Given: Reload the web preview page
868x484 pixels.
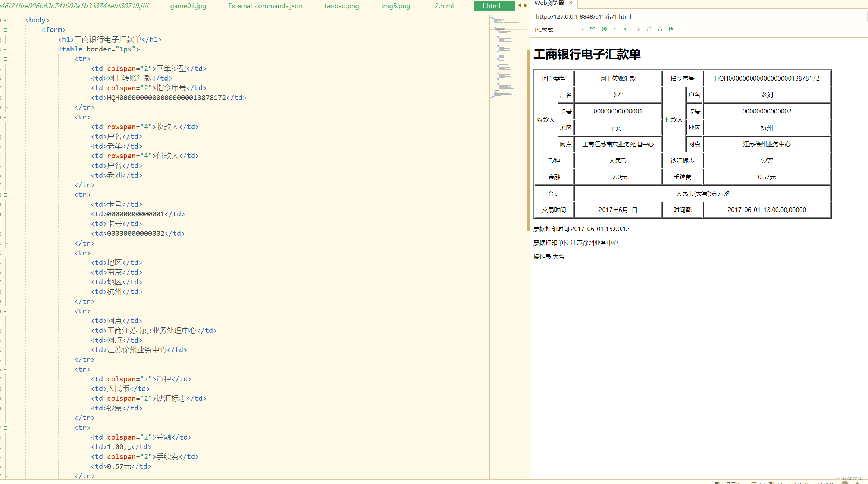Looking at the screenshot, I should [x=649, y=29].
